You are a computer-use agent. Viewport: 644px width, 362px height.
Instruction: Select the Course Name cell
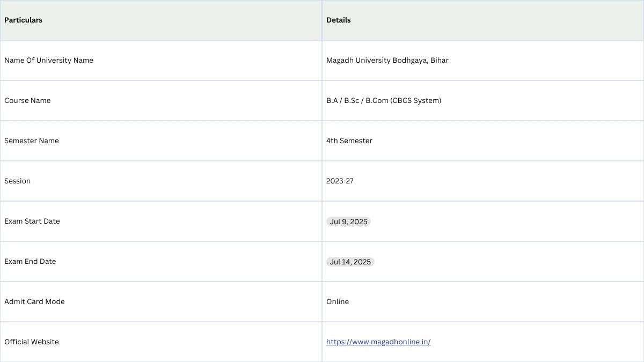click(x=161, y=100)
